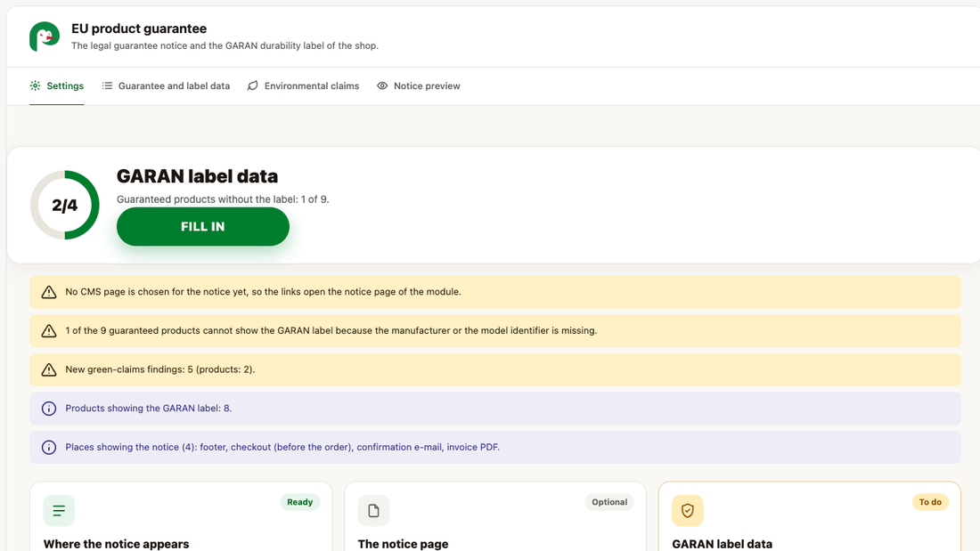
Task: Click the leaf icon for Environmental claims
Action: pos(252,85)
